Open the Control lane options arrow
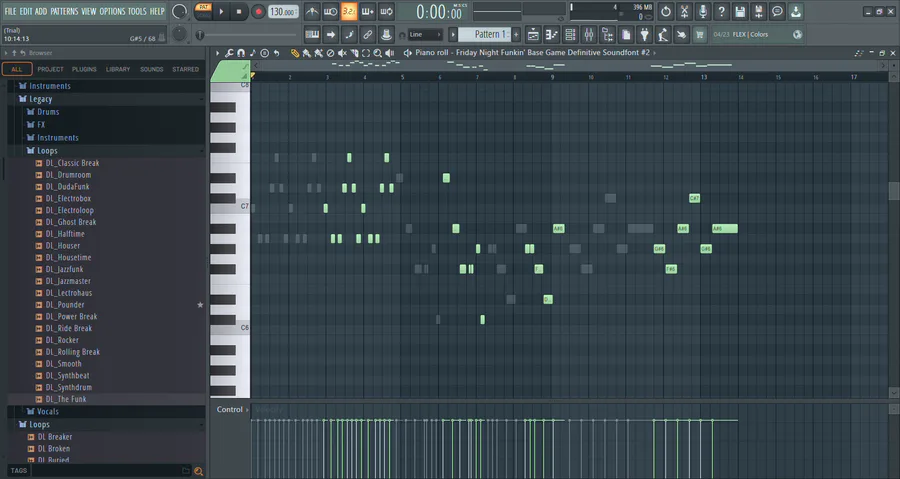900x479 pixels. click(x=247, y=410)
